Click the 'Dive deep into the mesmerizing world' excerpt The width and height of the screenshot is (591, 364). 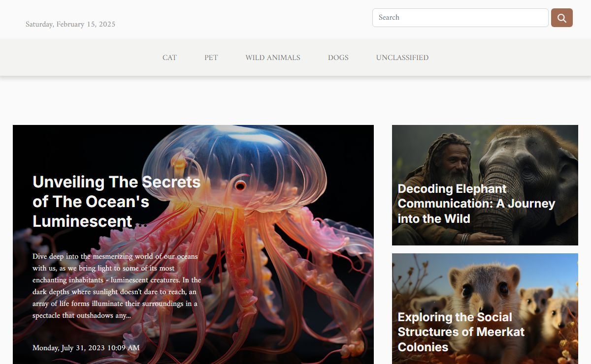[x=117, y=286]
